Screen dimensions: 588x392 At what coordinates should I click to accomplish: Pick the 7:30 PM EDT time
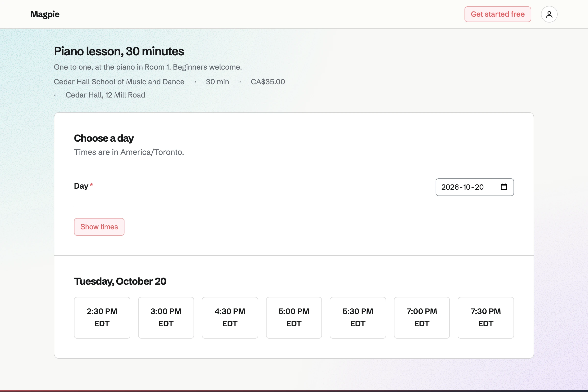486,318
